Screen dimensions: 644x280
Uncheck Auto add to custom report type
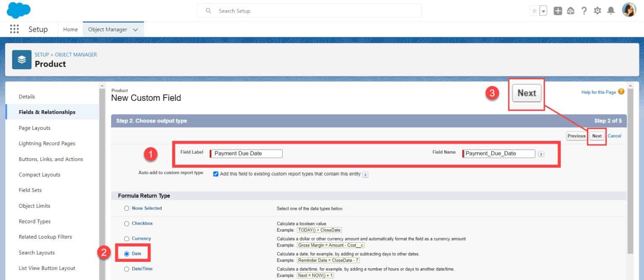pyautogui.click(x=216, y=174)
